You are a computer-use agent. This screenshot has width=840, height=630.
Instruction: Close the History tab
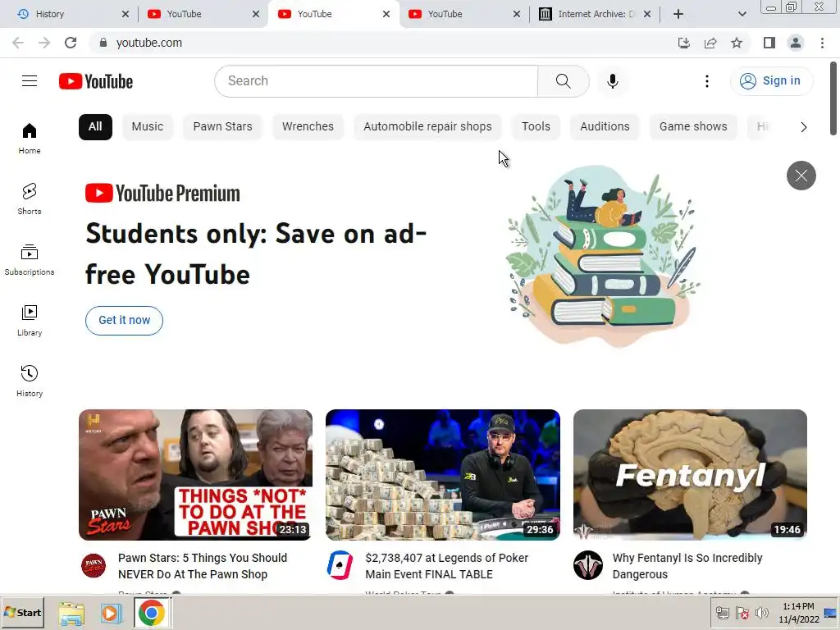126,14
